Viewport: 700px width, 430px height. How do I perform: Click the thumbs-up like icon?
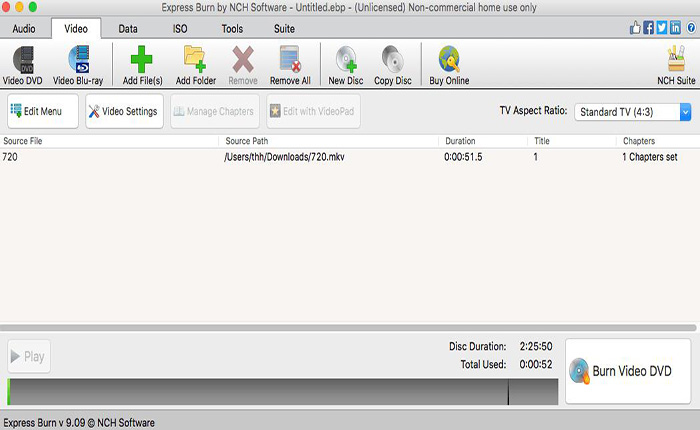coord(635,28)
